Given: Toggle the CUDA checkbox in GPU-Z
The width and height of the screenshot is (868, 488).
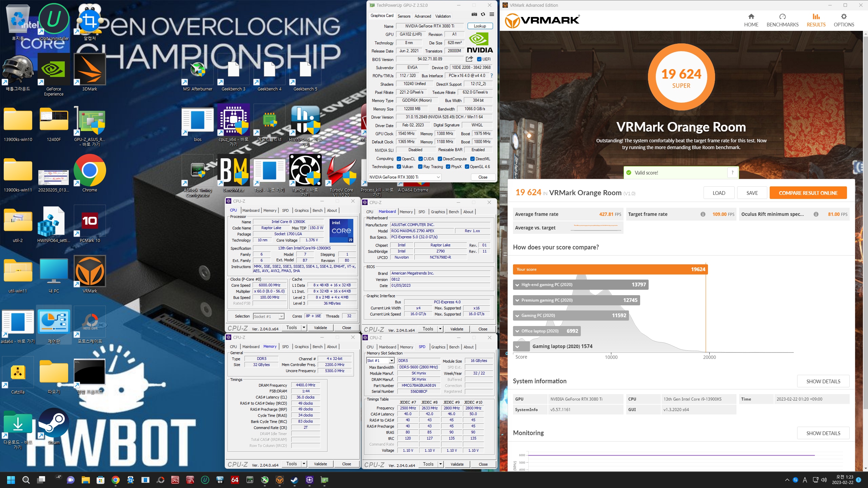Looking at the screenshot, I should point(420,159).
